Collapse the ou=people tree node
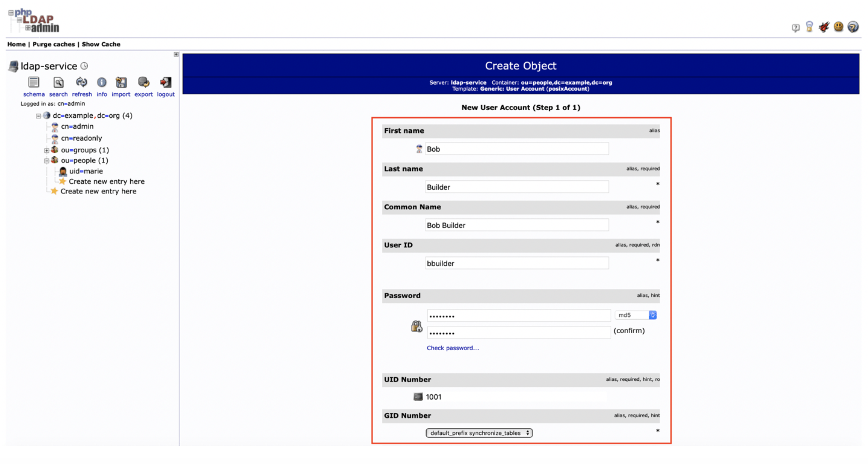Screen dimensions: 868x464 47,161
